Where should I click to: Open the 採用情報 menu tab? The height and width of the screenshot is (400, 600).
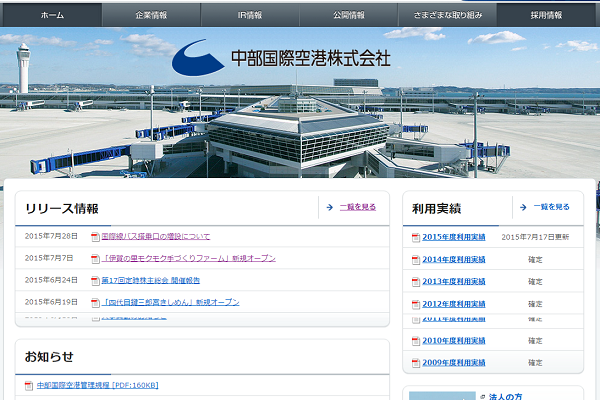[546, 15]
